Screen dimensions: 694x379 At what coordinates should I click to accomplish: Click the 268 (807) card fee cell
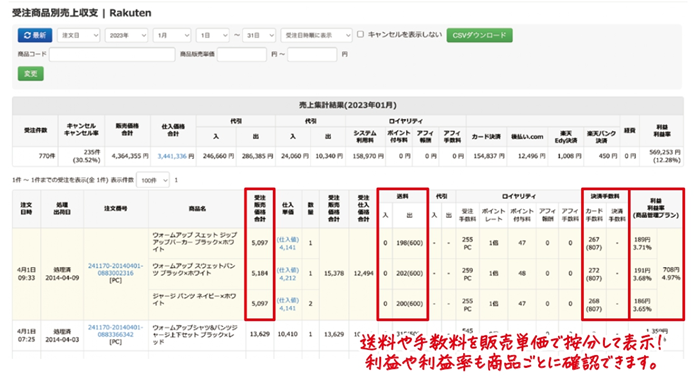coord(594,304)
